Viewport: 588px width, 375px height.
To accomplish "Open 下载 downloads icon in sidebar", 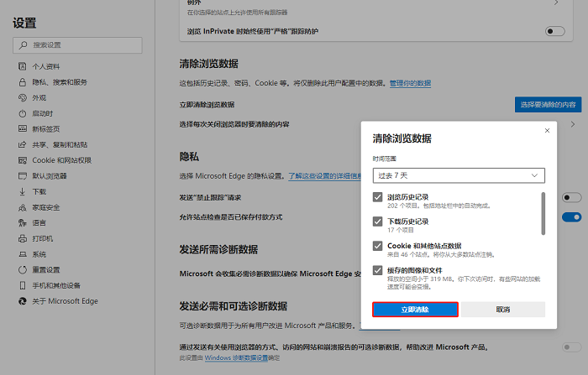I will click(22, 192).
